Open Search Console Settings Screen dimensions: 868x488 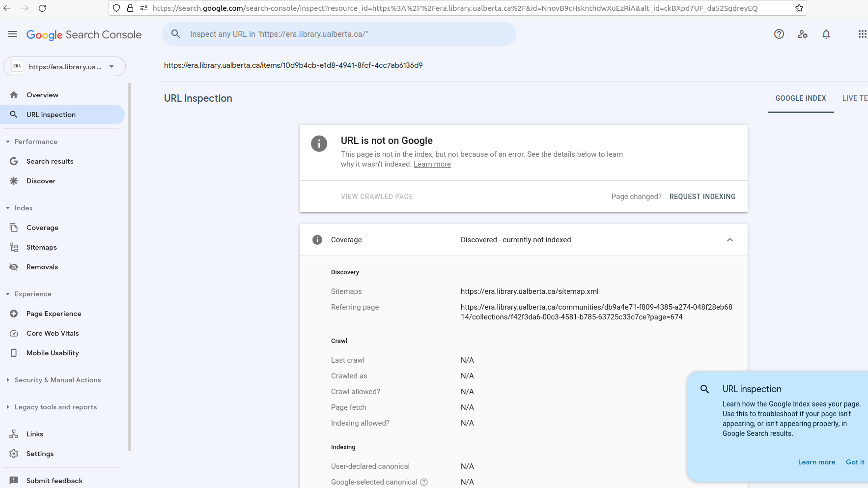[x=40, y=454]
